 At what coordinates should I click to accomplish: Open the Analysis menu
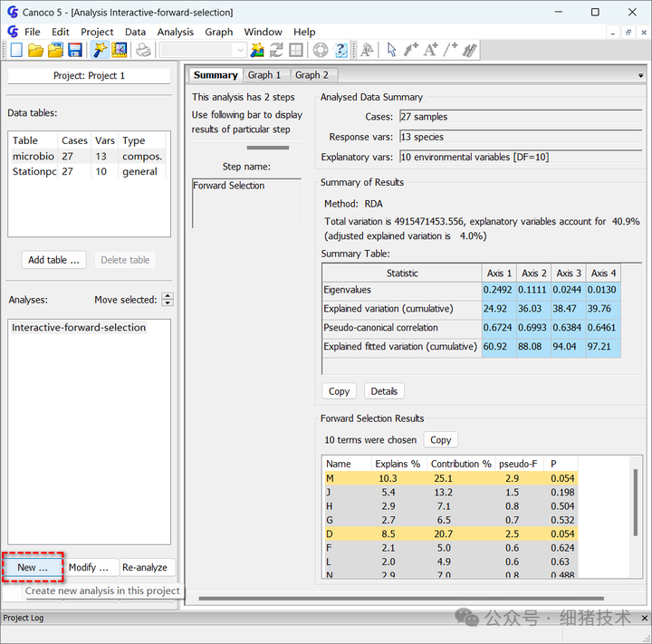pyautogui.click(x=175, y=32)
